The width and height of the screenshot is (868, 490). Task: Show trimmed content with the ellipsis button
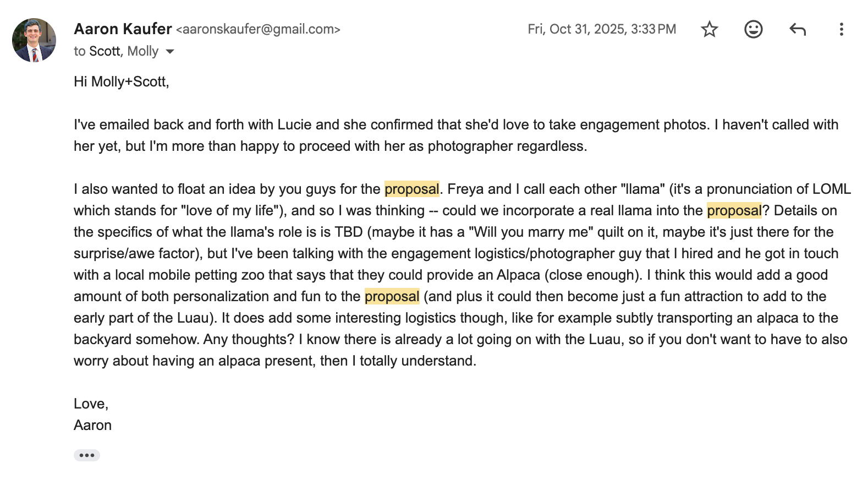pyautogui.click(x=87, y=455)
